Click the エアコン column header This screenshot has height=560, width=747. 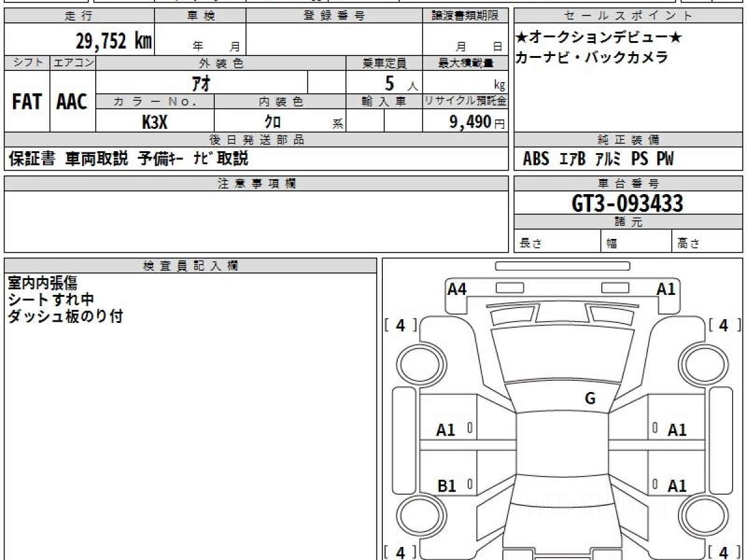[73, 63]
